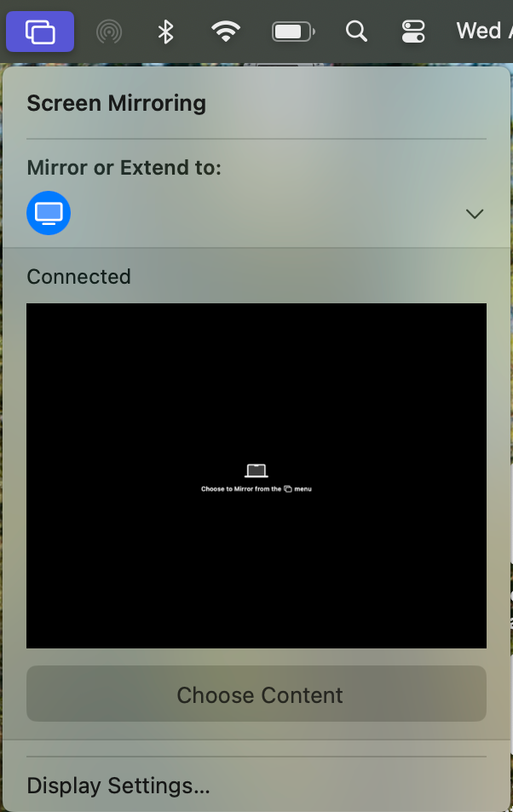Toggle the blue display device button
The height and width of the screenshot is (812, 513).
click(49, 213)
